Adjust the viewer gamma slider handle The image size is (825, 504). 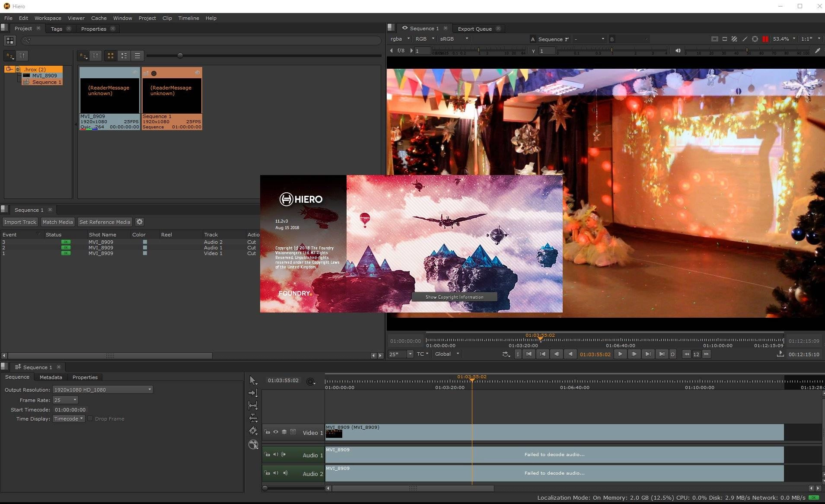point(612,51)
